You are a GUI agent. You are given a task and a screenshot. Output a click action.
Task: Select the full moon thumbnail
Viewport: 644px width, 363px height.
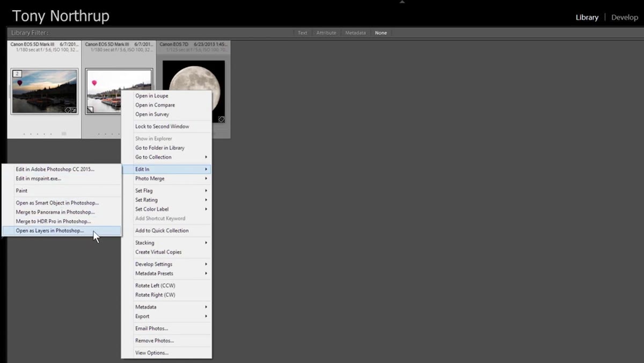(194, 91)
